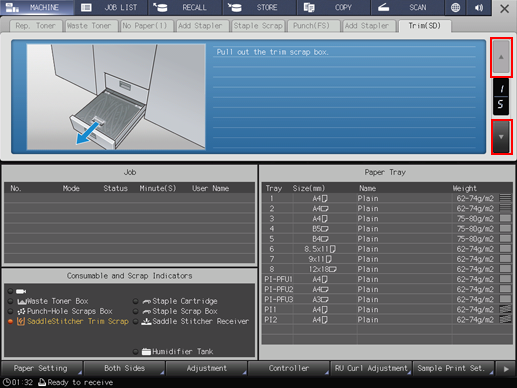Click PI1 remaining paper level indicator
Screen dimensions: 517x388
(505, 309)
